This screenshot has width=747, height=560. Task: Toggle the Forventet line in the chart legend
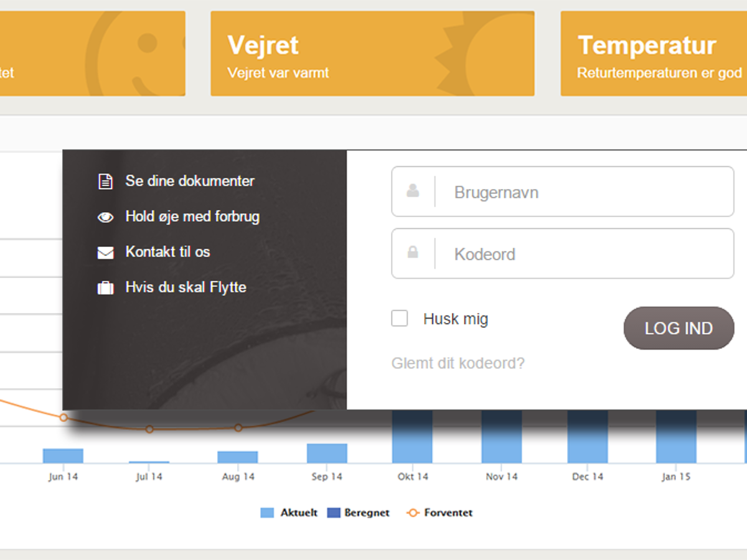[x=439, y=513]
